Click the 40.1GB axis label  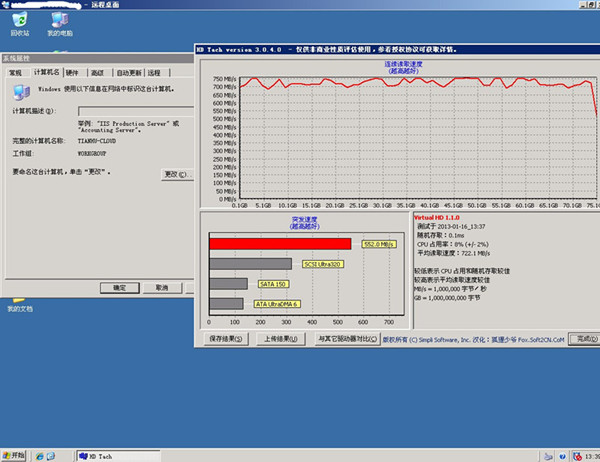click(x=430, y=206)
